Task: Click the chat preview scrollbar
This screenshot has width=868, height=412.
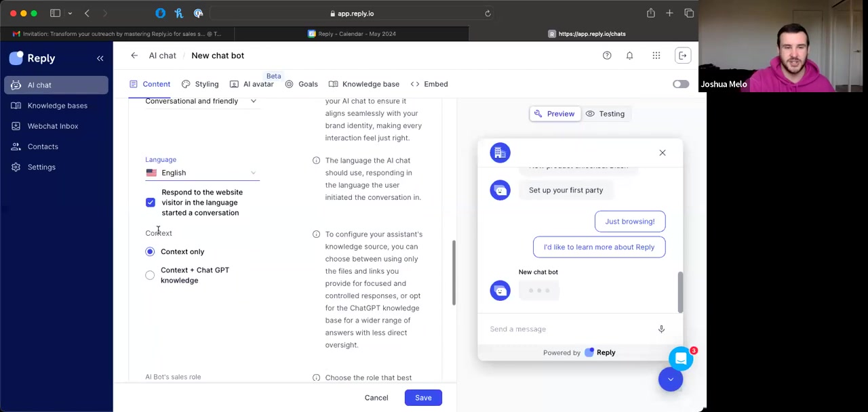Action: coord(680,292)
